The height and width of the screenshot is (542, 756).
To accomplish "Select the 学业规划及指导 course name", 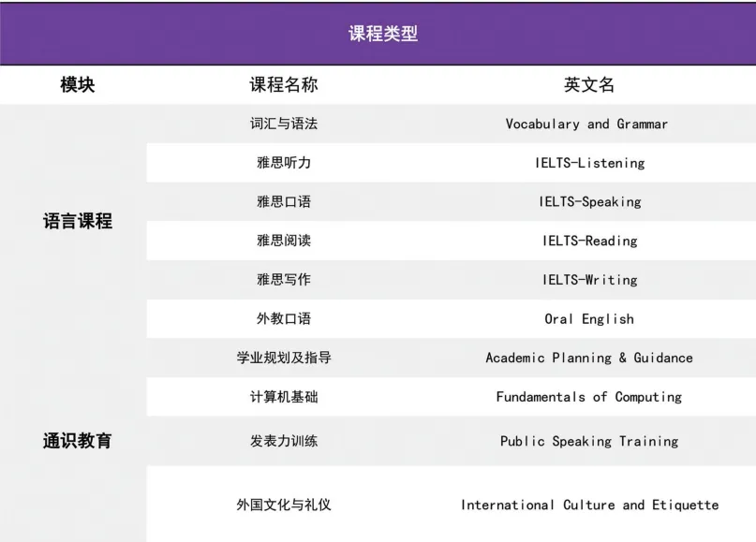I will click(x=281, y=358).
